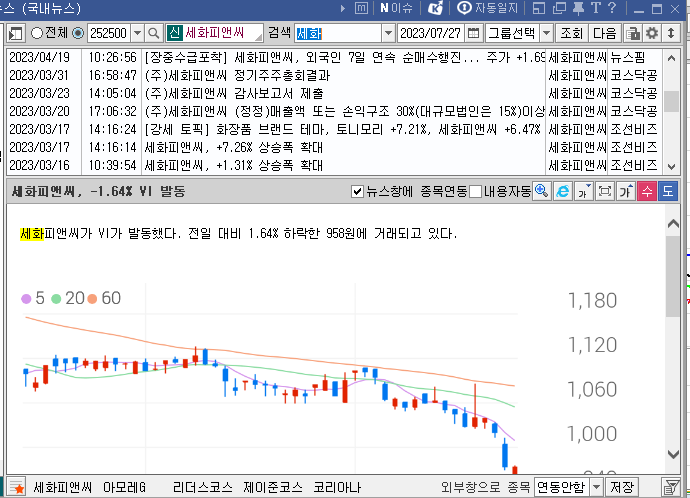
Task: Click the date field 2023/07/27
Action: 430,33
